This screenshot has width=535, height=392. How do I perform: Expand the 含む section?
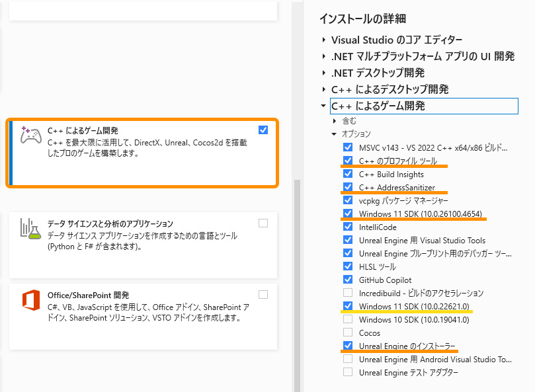click(335, 121)
